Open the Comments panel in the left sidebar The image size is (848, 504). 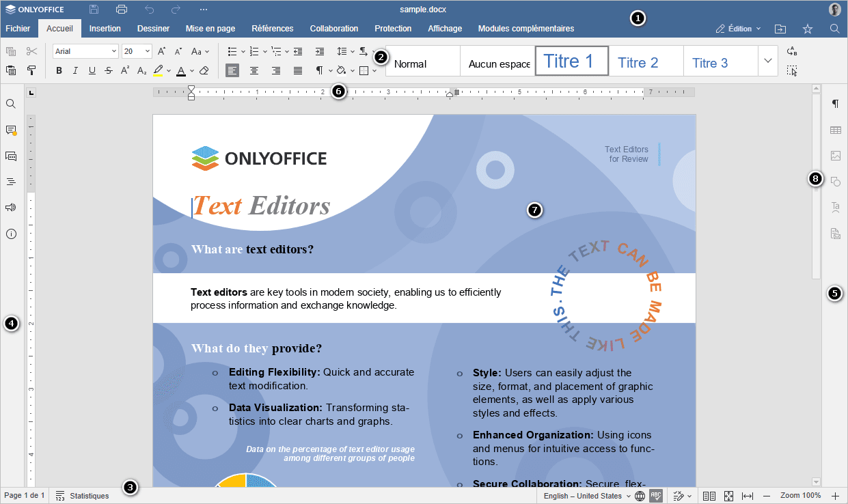[11, 130]
